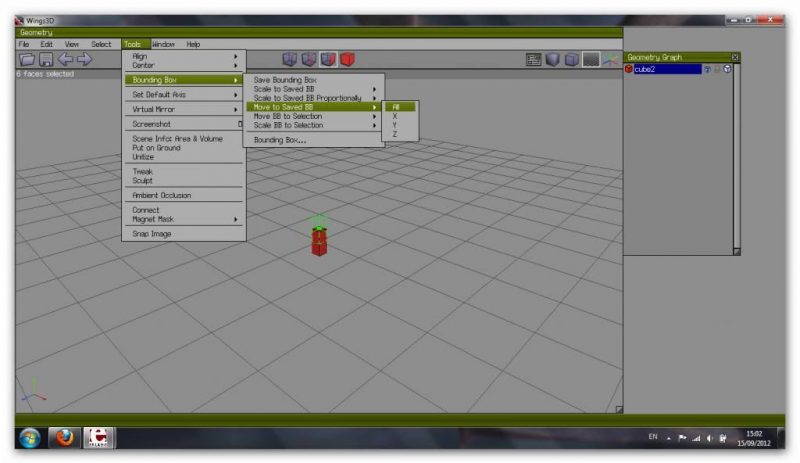The width and height of the screenshot is (800, 463).
Task: Switch to vertex selection mode cube
Action: 289,60
